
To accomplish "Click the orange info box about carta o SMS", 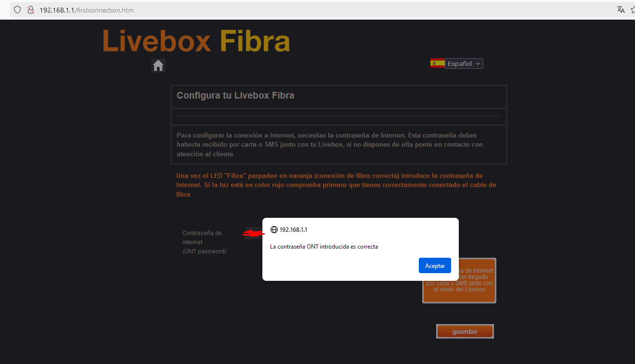I will point(459,281).
